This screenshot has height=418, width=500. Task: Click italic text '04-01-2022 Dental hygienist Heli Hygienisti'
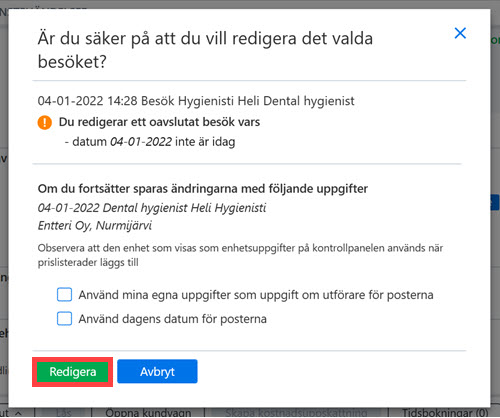(152, 208)
